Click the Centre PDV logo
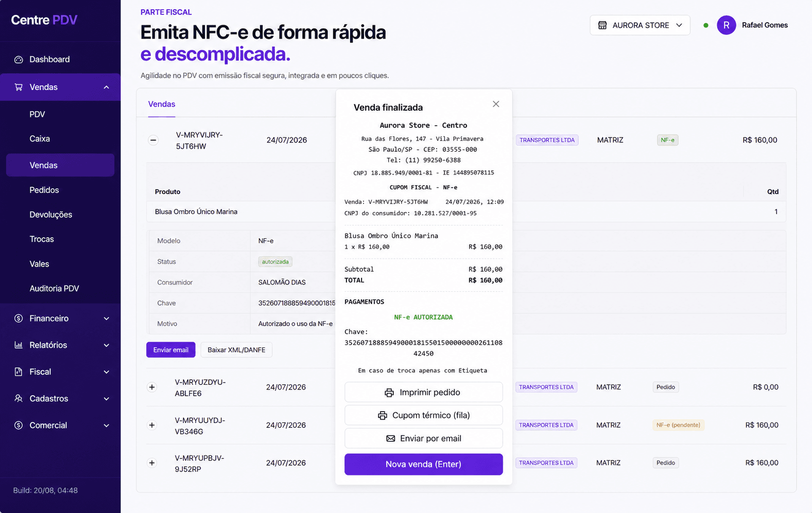 point(44,20)
